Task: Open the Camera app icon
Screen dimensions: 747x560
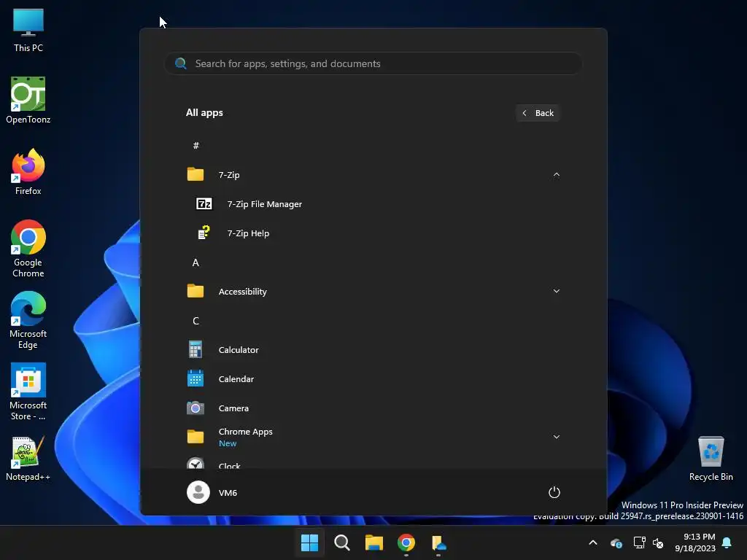Action: click(x=196, y=408)
